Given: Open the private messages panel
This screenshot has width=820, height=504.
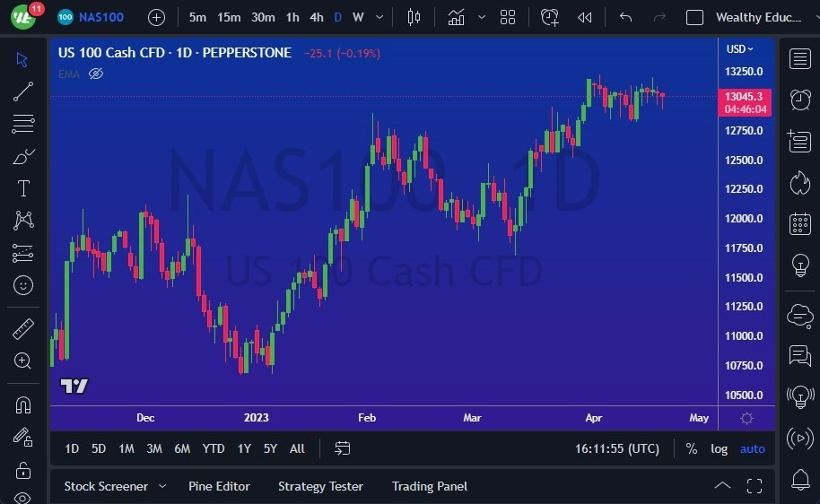Looking at the screenshot, I should point(800,356).
